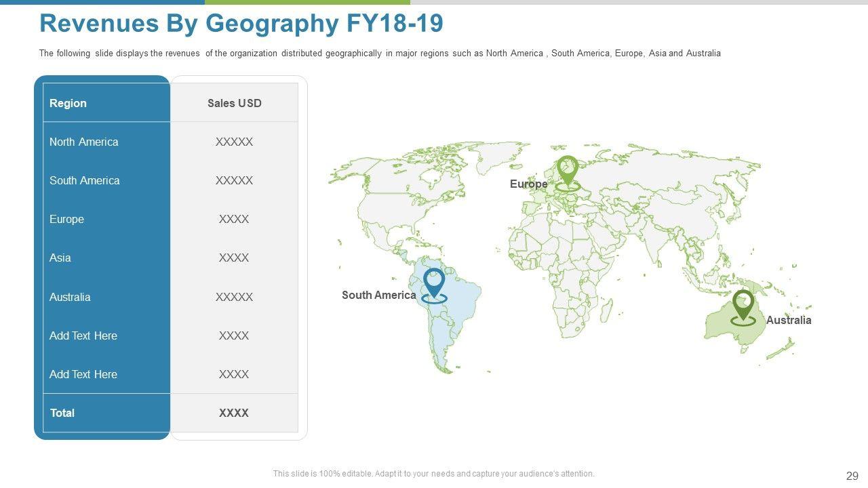Click the Europe map pin icon

(x=567, y=170)
